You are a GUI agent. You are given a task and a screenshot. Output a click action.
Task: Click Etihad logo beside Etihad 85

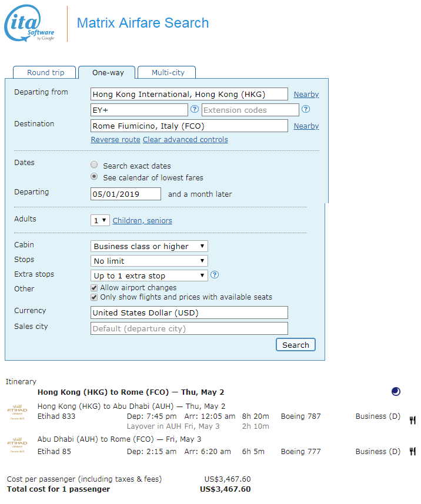(18, 445)
